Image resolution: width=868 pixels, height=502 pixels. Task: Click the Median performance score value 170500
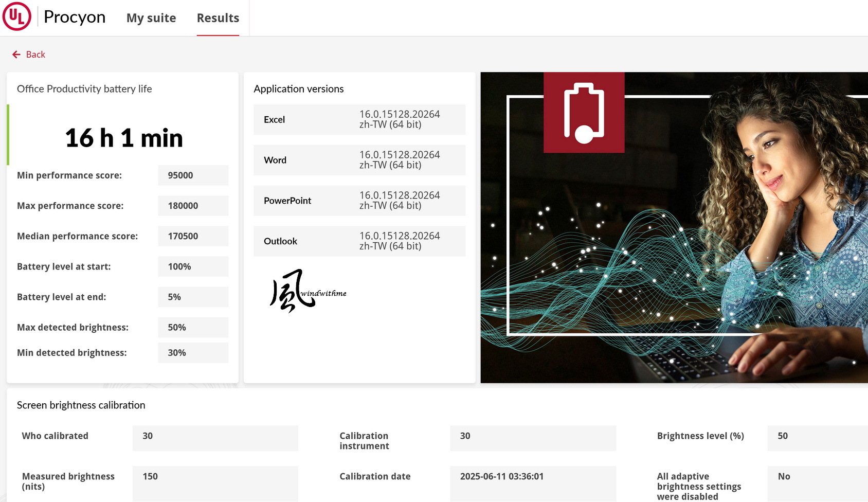tap(193, 236)
